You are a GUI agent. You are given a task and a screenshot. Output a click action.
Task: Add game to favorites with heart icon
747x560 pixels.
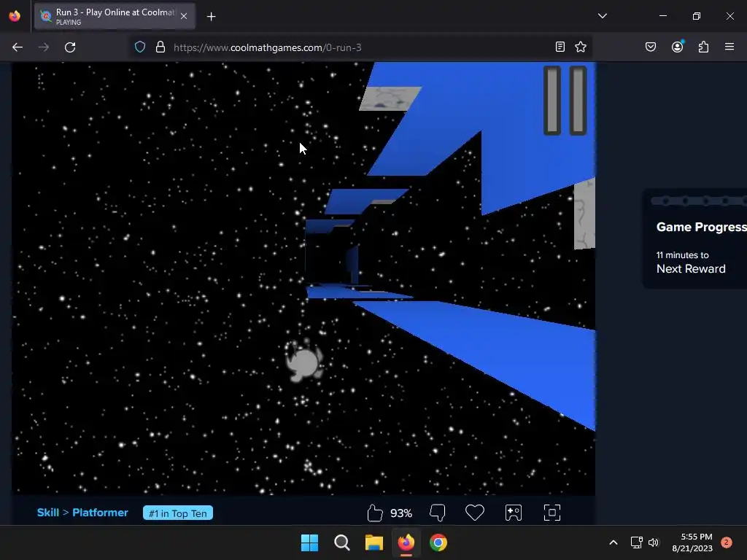click(x=474, y=513)
